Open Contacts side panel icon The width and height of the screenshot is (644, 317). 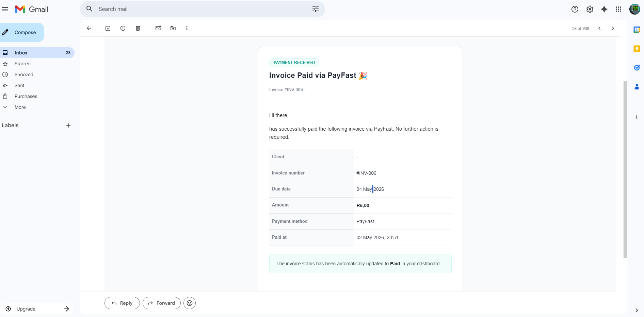pyautogui.click(x=637, y=87)
